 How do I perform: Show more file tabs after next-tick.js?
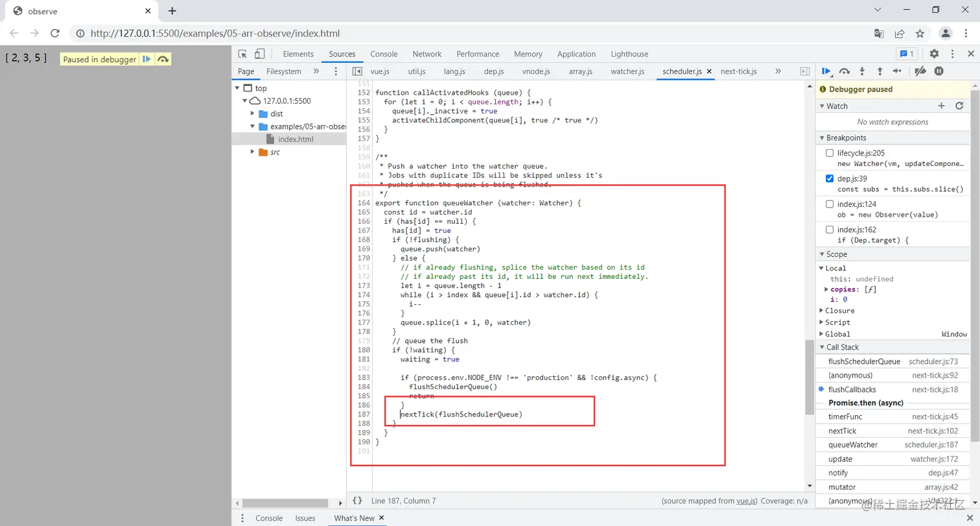pyautogui.click(x=778, y=71)
